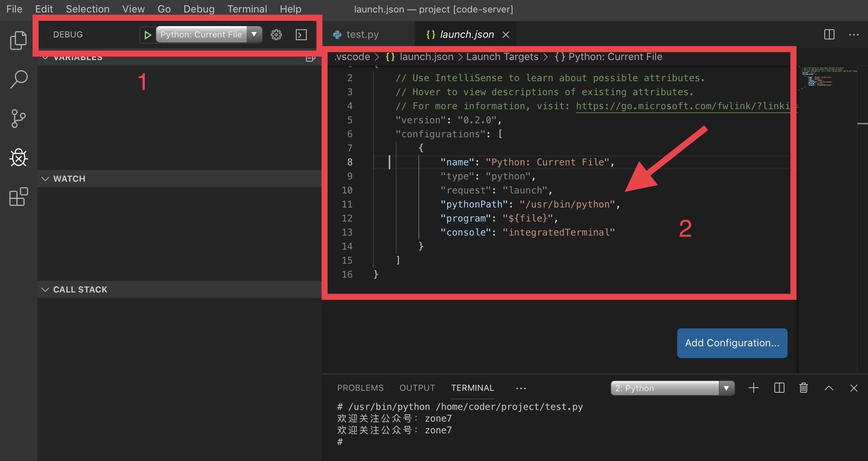Screen dimensions: 868x461
Task: Open the Source Control icon
Action: (18, 119)
